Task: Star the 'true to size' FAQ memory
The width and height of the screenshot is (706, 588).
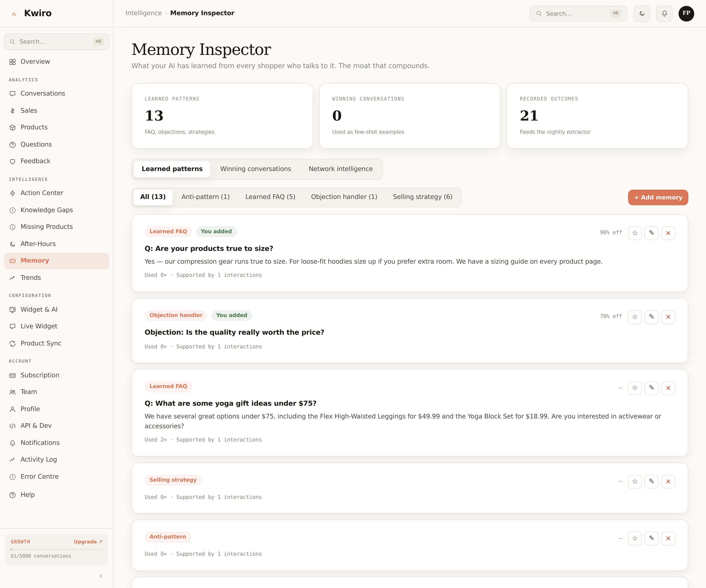Action: pos(635,233)
